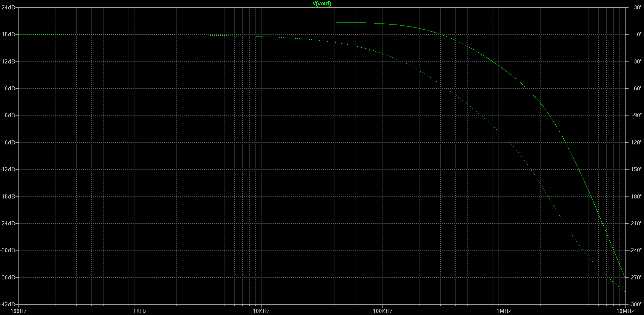Viewport: 644px width, 315px height.
Task: Click the 30° phase axis label
Action: coord(638,7)
